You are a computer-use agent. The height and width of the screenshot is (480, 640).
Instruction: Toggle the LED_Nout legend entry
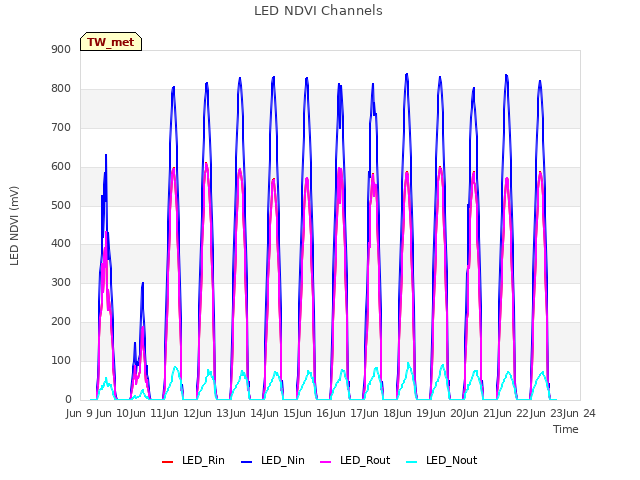tap(442, 461)
